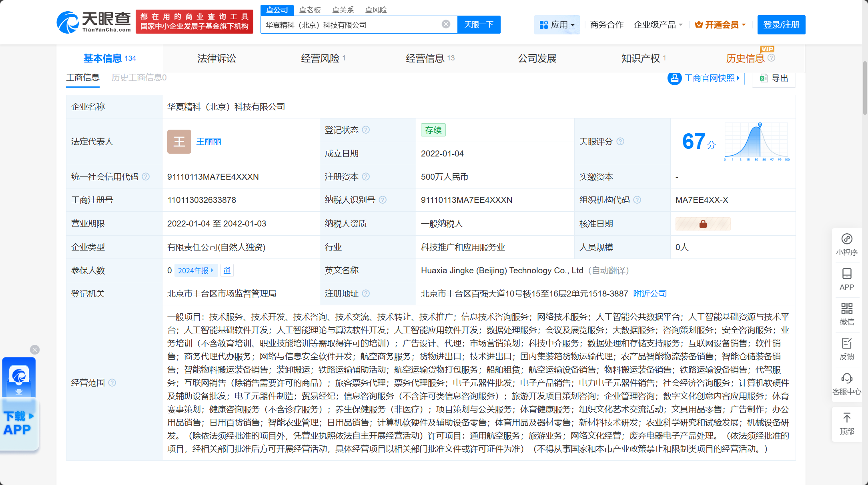Clear the search box with the X icon
868x485 pixels.
pyautogui.click(x=446, y=24)
